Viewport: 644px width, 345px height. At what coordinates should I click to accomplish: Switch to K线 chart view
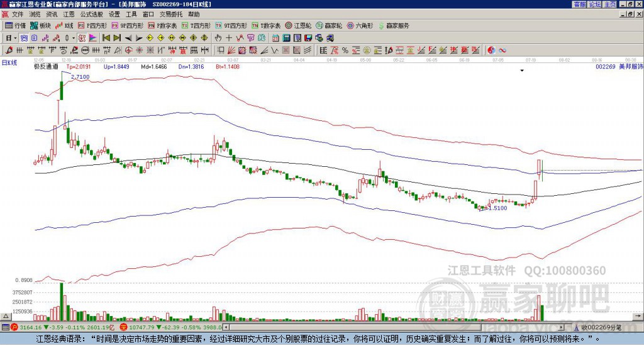click(64, 25)
